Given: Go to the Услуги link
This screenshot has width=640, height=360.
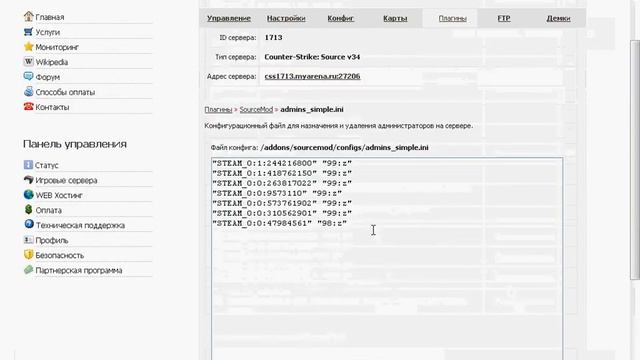Looking at the screenshot, I should tap(48, 32).
